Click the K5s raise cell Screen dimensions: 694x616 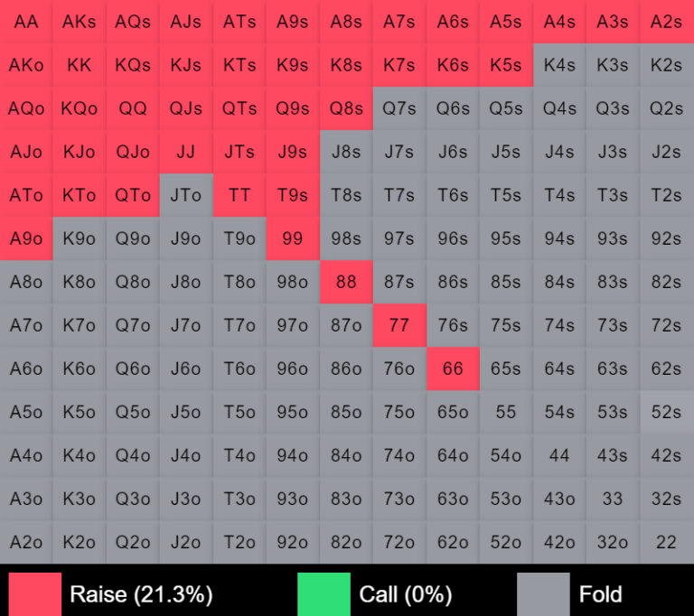(506, 65)
